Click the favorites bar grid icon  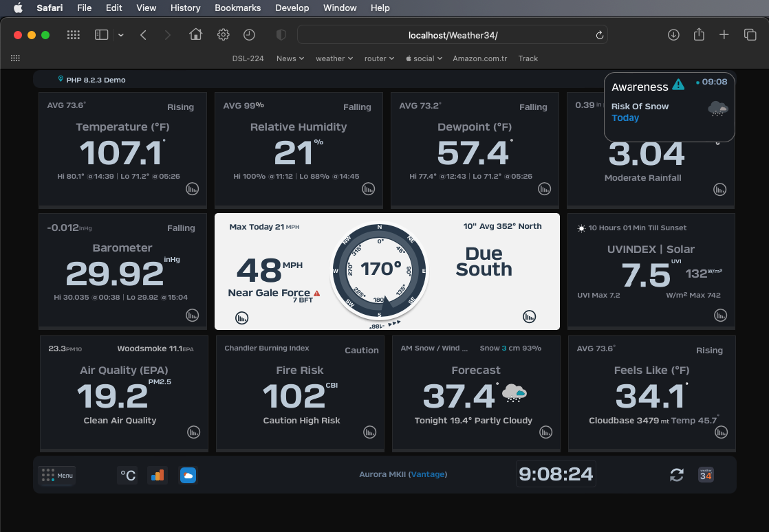(x=15, y=58)
